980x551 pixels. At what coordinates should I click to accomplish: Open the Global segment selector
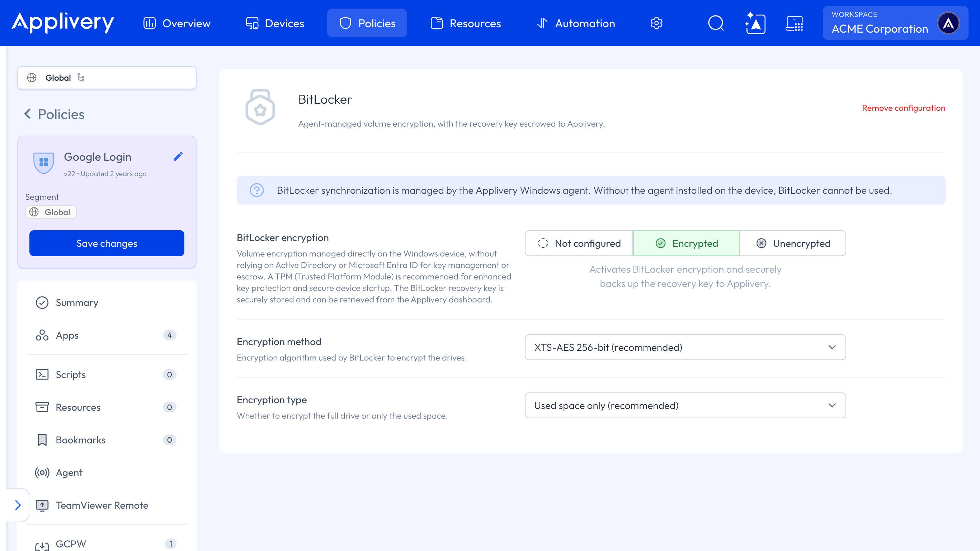click(107, 77)
